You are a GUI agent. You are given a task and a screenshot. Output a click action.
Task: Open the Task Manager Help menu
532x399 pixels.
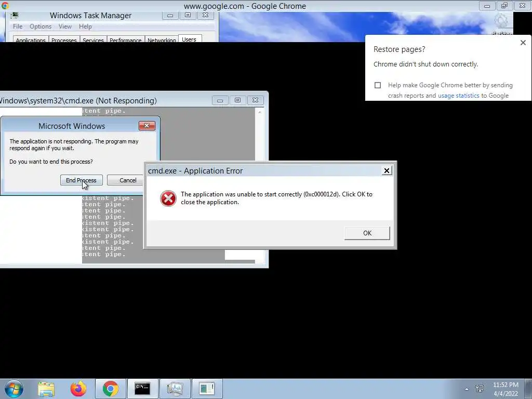pos(85,26)
